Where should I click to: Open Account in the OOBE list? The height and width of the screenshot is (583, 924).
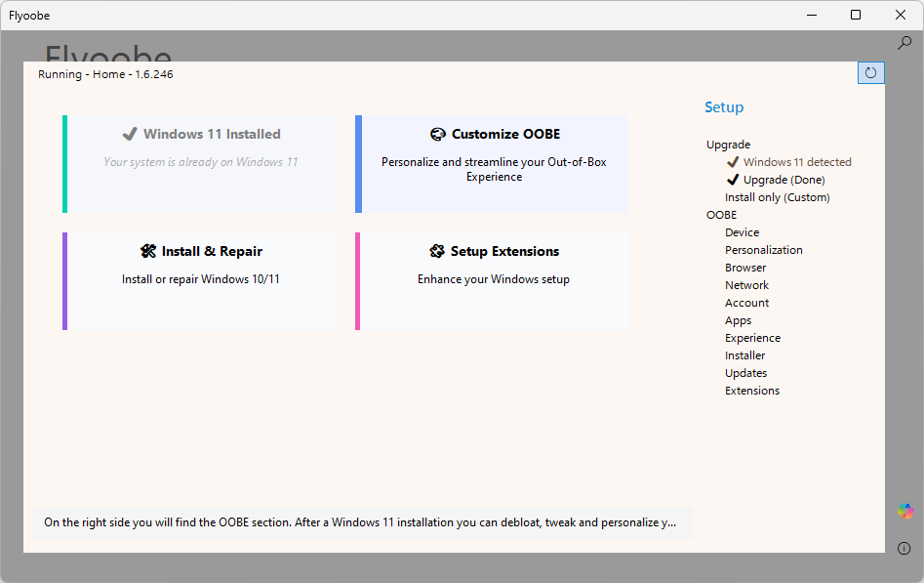pos(746,303)
